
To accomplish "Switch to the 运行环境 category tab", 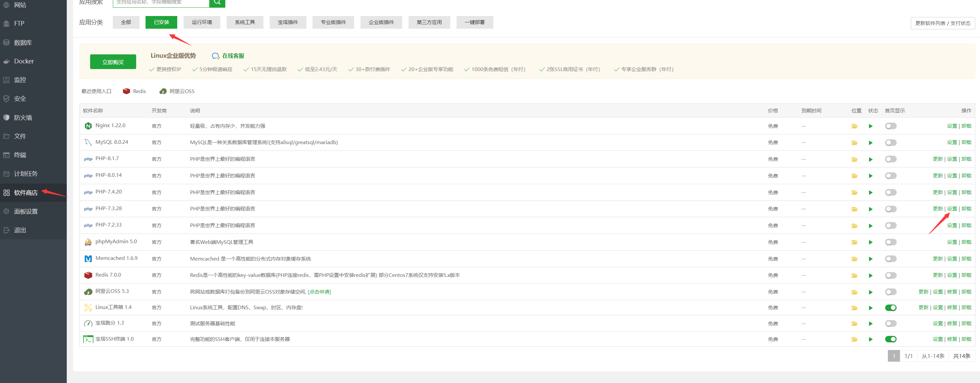I will tap(202, 22).
